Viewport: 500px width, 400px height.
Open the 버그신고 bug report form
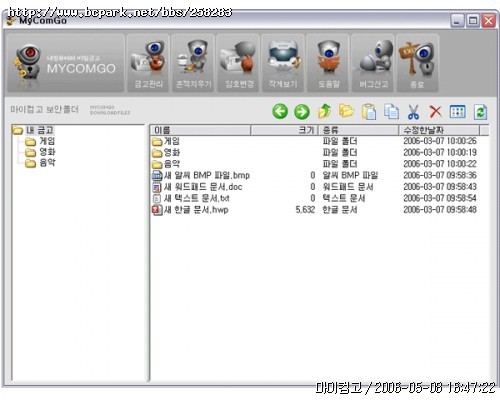click(x=373, y=63)
